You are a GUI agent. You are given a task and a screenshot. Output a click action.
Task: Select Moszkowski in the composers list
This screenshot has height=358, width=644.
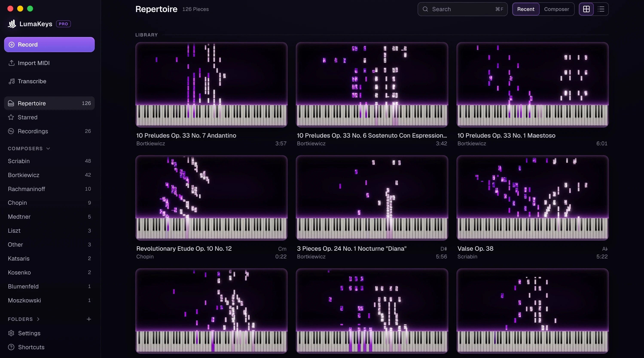point(49,300)
